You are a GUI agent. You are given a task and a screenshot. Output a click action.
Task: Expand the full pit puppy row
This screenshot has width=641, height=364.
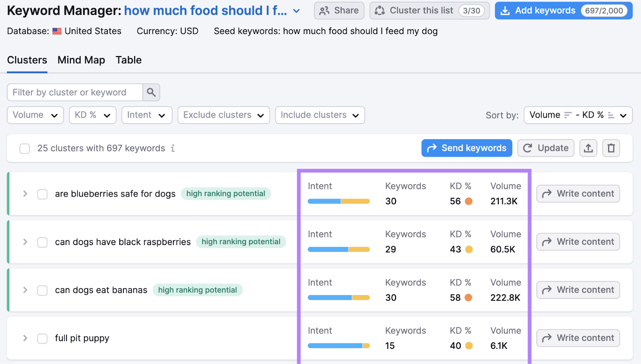tap(25, 338)
